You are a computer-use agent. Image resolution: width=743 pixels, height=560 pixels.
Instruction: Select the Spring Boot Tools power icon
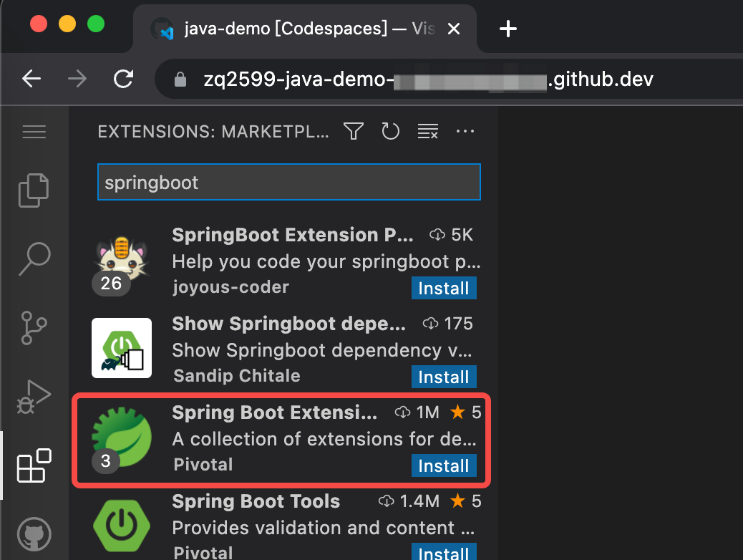click(122, 526)
